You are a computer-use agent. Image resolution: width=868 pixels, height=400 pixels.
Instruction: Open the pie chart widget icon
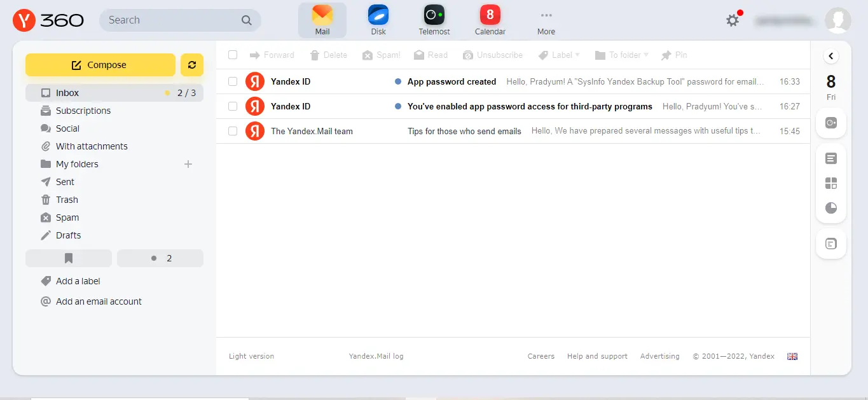tap(831, 208)
